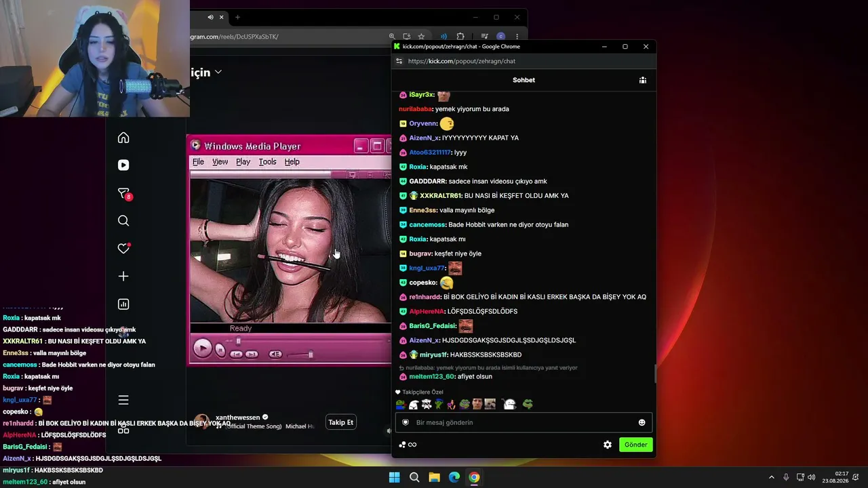
Task: Click the Instagram create plus icon
Action: tap(123, 277)
